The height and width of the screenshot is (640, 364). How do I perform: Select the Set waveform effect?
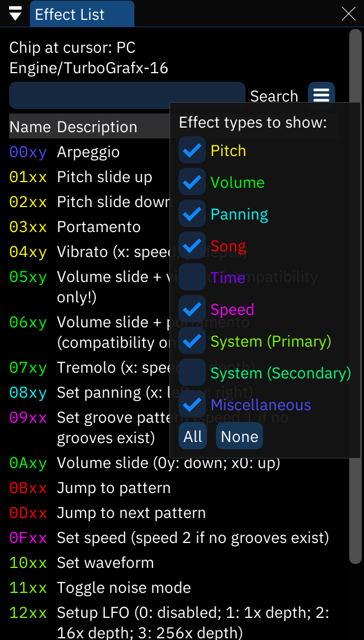(x=105, y=562)
